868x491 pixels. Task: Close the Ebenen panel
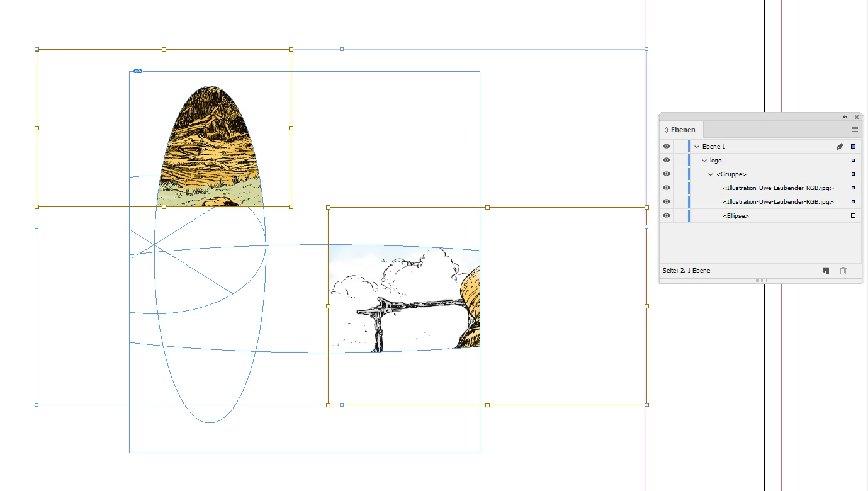(x=856, y=117)
